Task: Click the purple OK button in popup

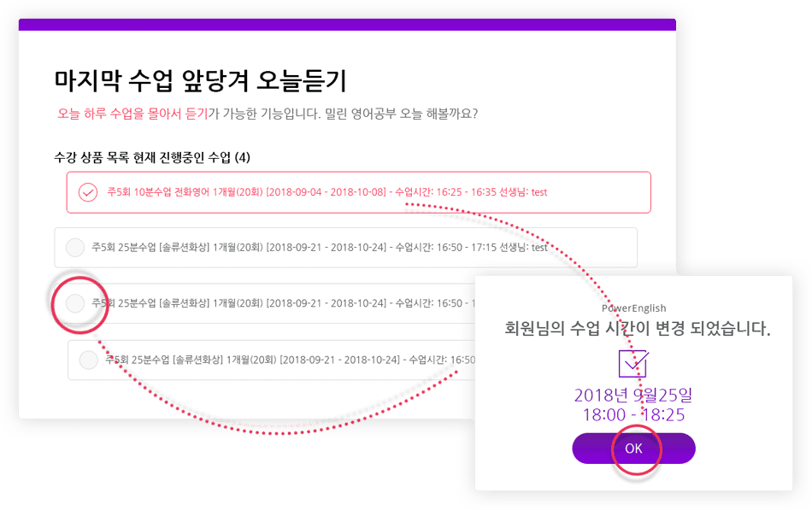Action: [633, 448]
